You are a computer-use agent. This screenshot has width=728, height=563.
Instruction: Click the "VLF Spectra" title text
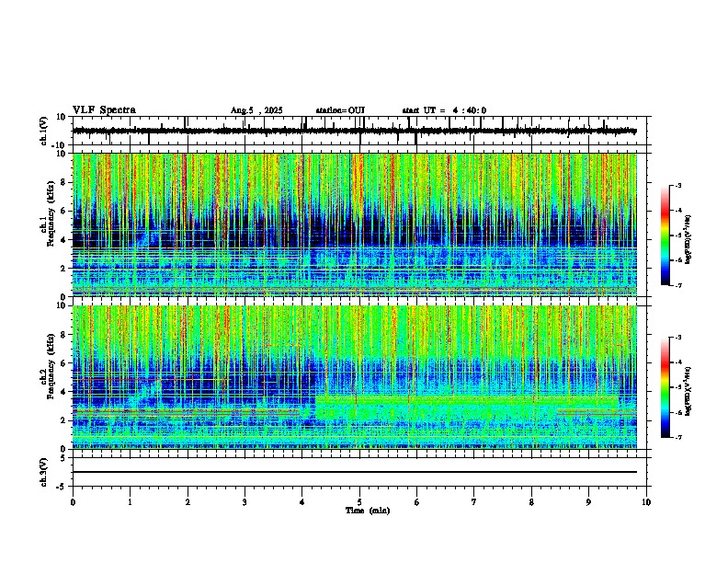pyautogui.click(x=105, y=110)
